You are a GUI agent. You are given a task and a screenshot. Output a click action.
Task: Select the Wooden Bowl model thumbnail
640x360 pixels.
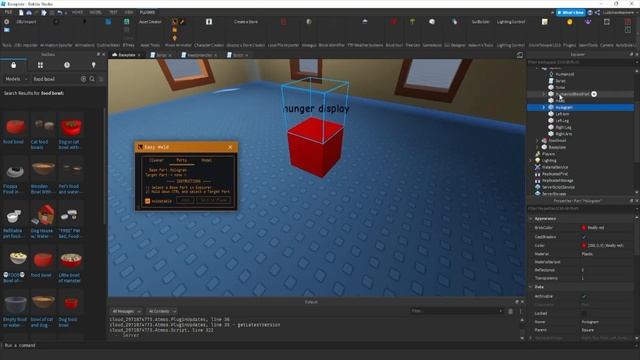click(43, 168)
